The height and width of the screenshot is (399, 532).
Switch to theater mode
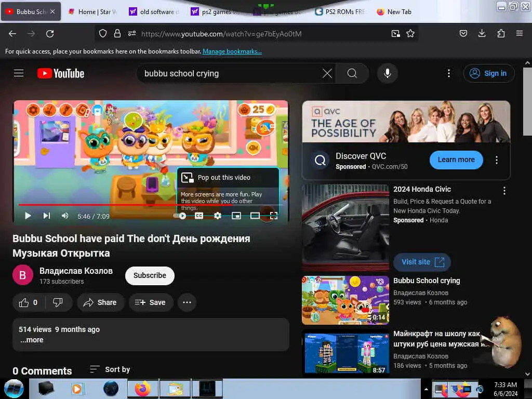255,216
